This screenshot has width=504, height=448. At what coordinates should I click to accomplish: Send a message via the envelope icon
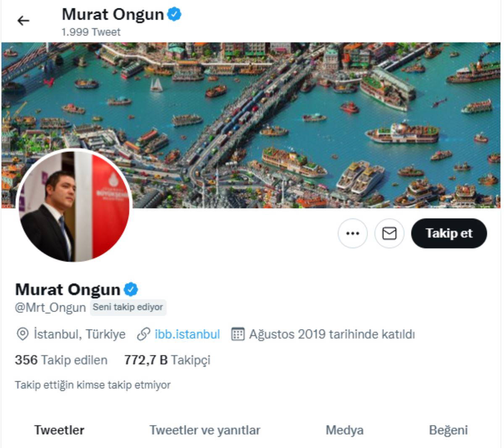[x=389, y=233]
